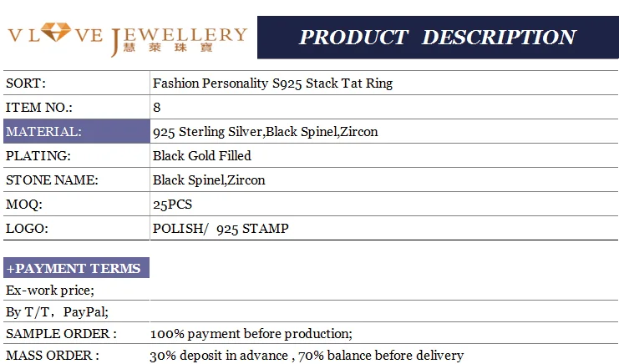
Task: Select item number value 8
Action: [157, 108]
